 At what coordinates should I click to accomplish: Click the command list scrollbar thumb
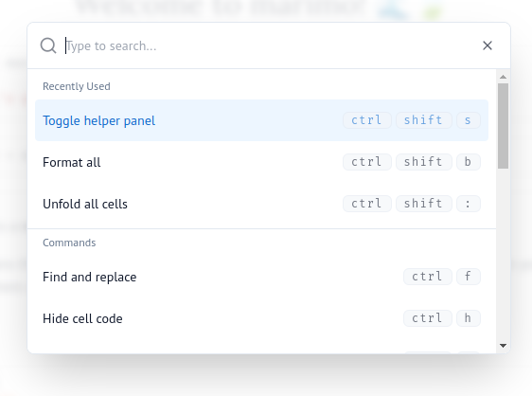pyautogui.click(x=504, y=126)
